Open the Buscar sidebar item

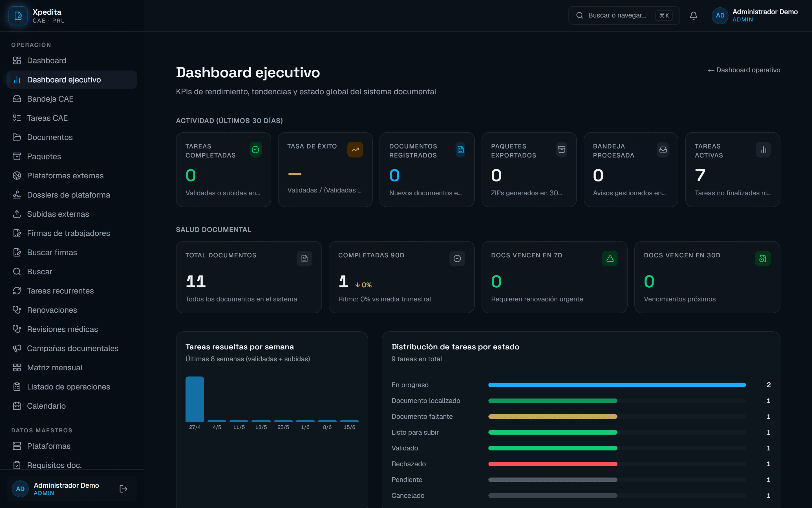pyautogui.click(x=72, y=271)
